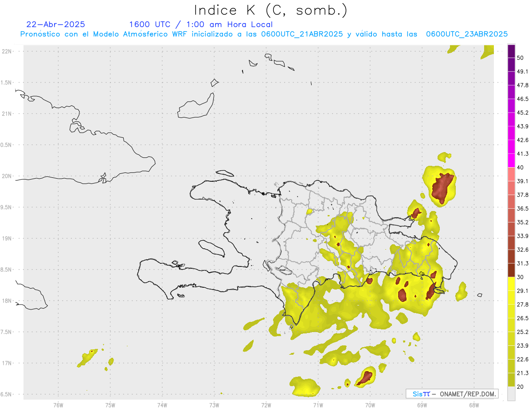
Task: Click the '17N' latitude label
Action: tap(8, 363)
